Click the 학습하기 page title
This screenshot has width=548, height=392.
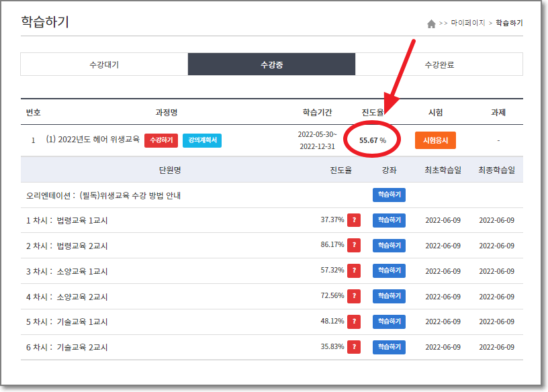[x=45, y=21]
